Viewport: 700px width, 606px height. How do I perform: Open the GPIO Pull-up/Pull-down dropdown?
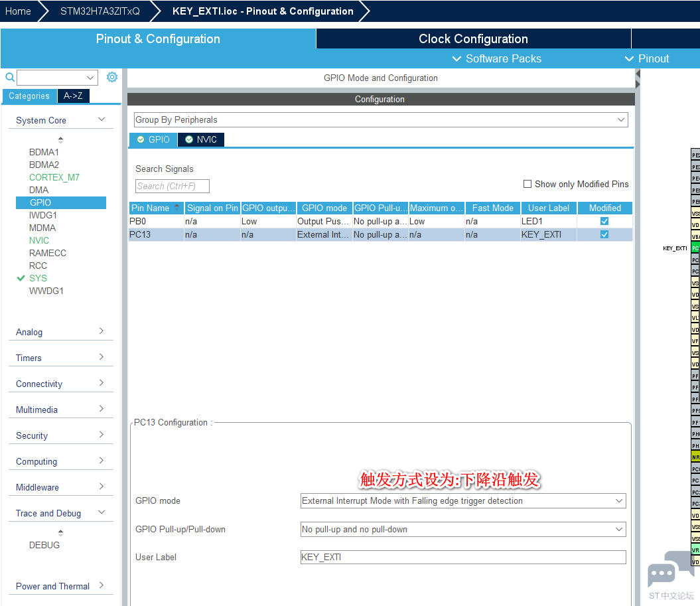tap(463, 529)
